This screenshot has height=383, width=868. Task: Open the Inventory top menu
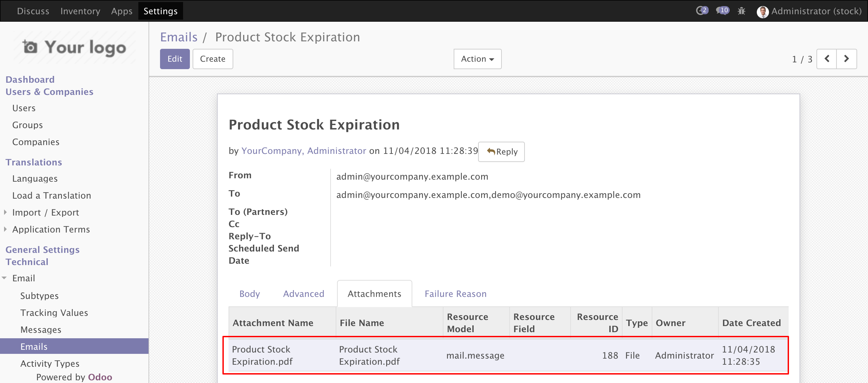click(x=80, y=11)
